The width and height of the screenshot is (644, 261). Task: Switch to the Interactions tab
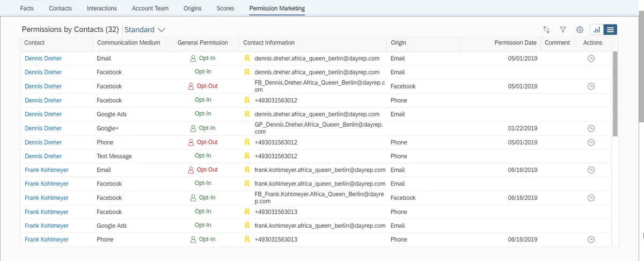[101, 9]
